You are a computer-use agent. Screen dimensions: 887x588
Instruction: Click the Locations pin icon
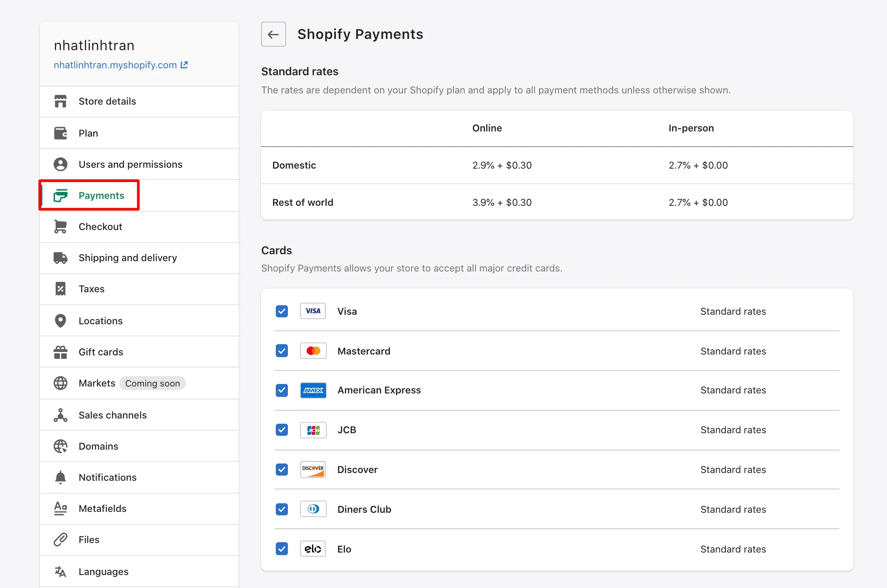point(61,321)
